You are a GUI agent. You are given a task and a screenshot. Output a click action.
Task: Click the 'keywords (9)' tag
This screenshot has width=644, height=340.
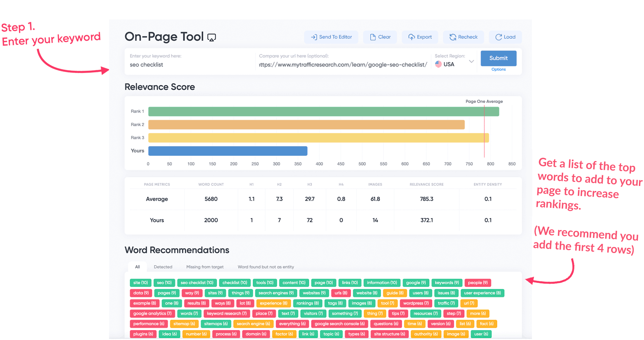447,283
